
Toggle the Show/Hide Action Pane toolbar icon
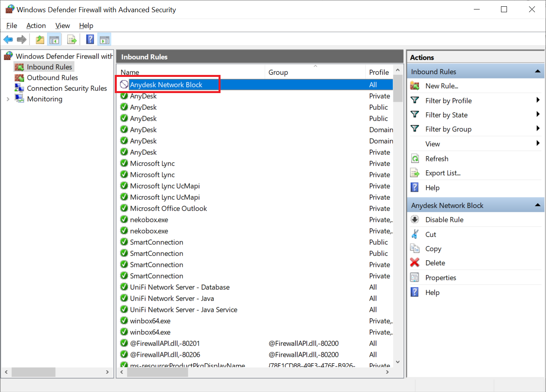tap(105, 39)
